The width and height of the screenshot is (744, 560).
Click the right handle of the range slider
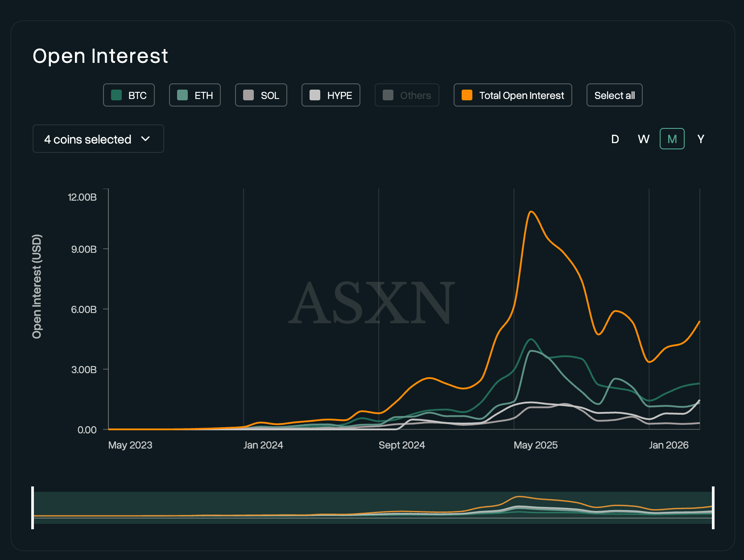tap(713, 508)
